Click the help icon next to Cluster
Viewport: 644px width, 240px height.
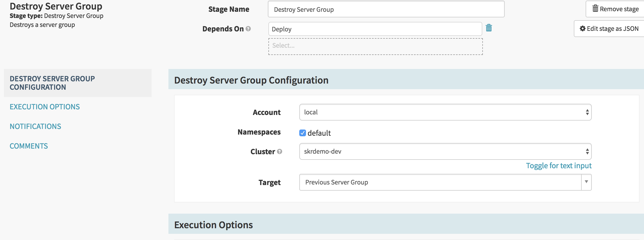pyautogui.click(x=280, y=152)
